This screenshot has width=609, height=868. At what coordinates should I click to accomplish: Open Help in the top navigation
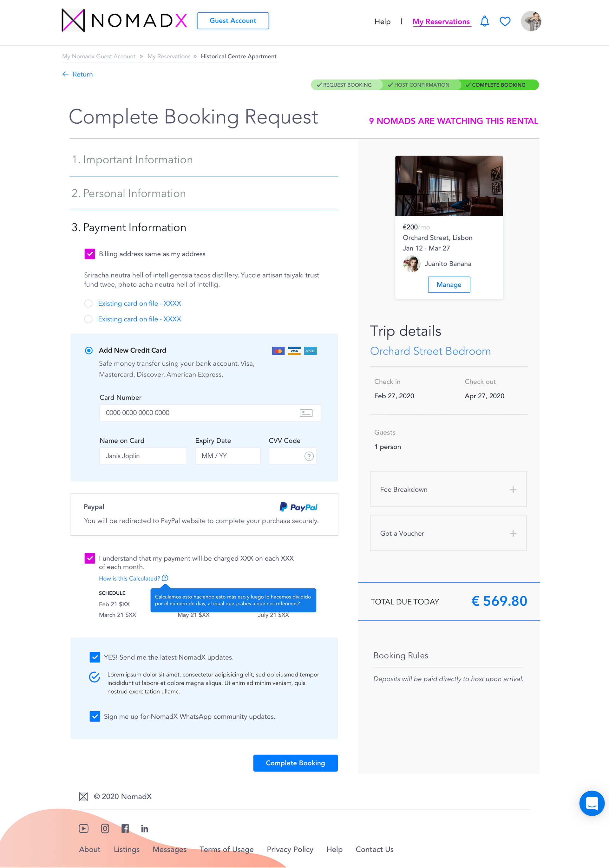[x=382, y=22]
